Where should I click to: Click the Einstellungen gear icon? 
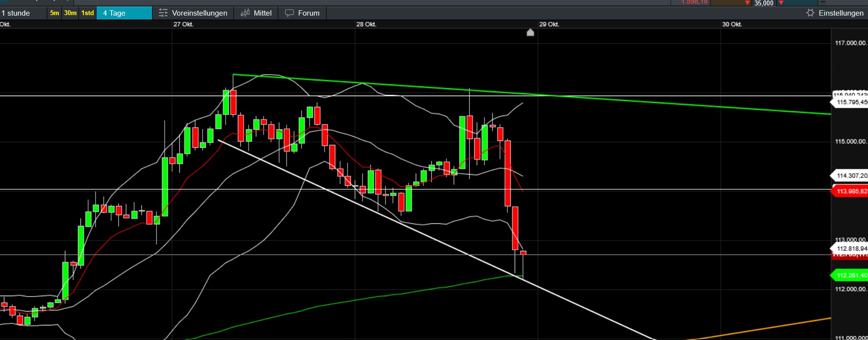click(x=810, y=13)
